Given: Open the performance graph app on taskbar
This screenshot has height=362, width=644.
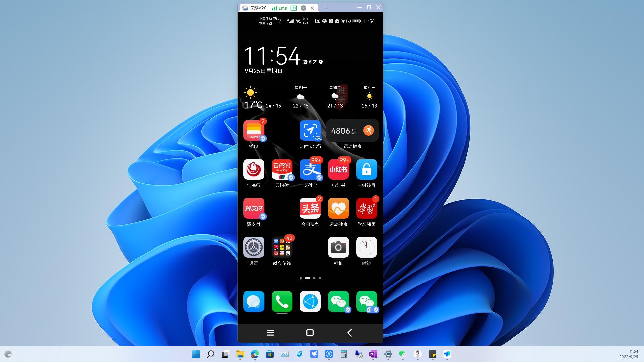Looking at the screenshot, I should tap(285, 354).
